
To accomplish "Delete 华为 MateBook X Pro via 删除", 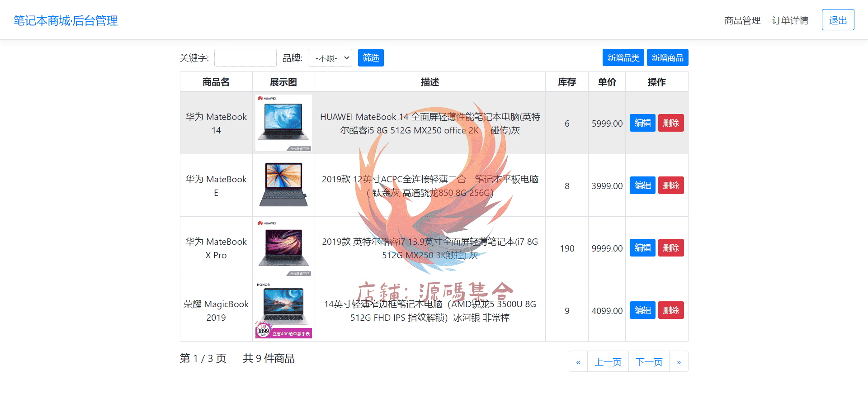I will 671,248.
